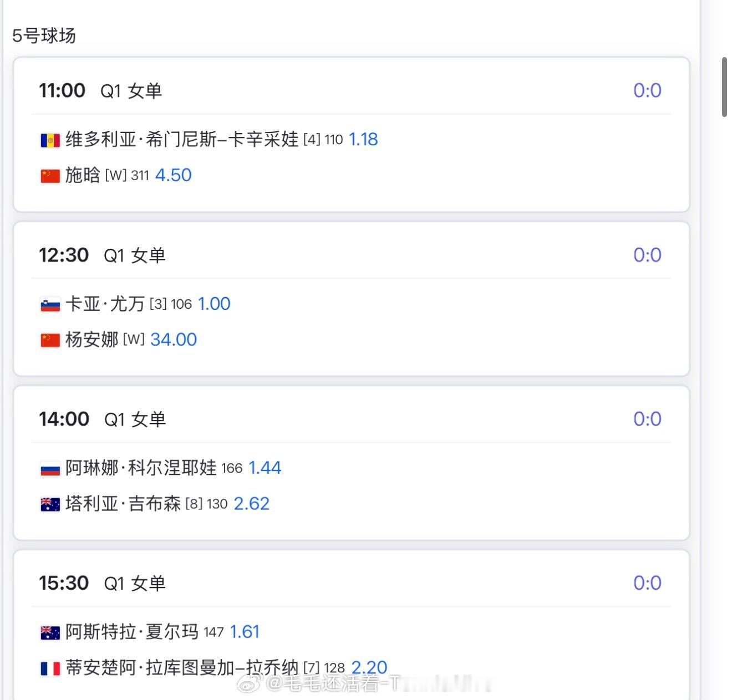This screenshot has width=732, height=700.
Task: Click the vertical scrollbar thumb
Action: coord(724,86)
